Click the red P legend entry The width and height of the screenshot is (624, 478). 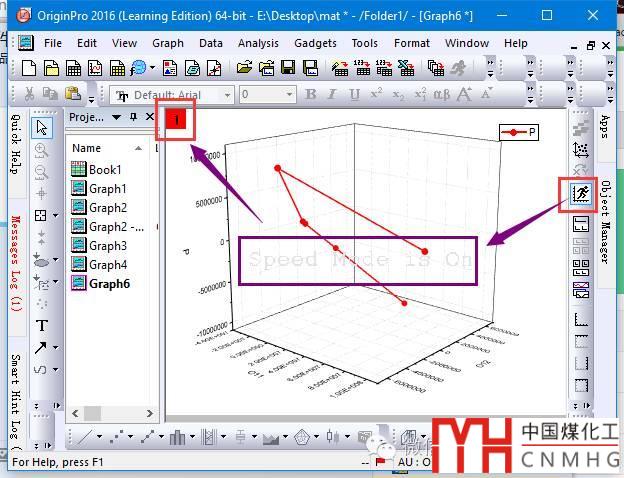coord(519,132)
